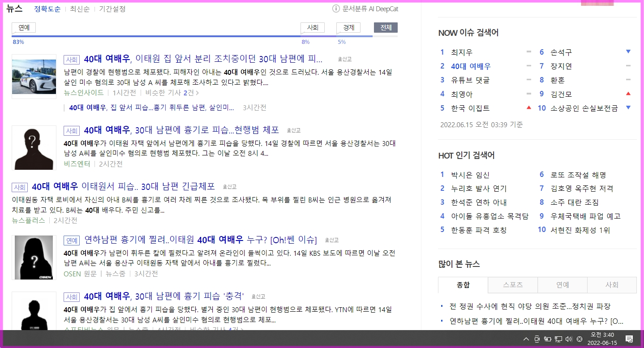Click the blue down arrow beside 손석구

click(628, 52)
